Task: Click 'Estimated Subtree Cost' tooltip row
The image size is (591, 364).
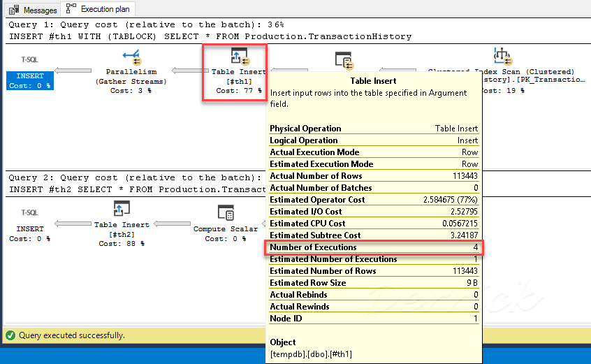Action: pyautogui.click(x=374, y=235)
